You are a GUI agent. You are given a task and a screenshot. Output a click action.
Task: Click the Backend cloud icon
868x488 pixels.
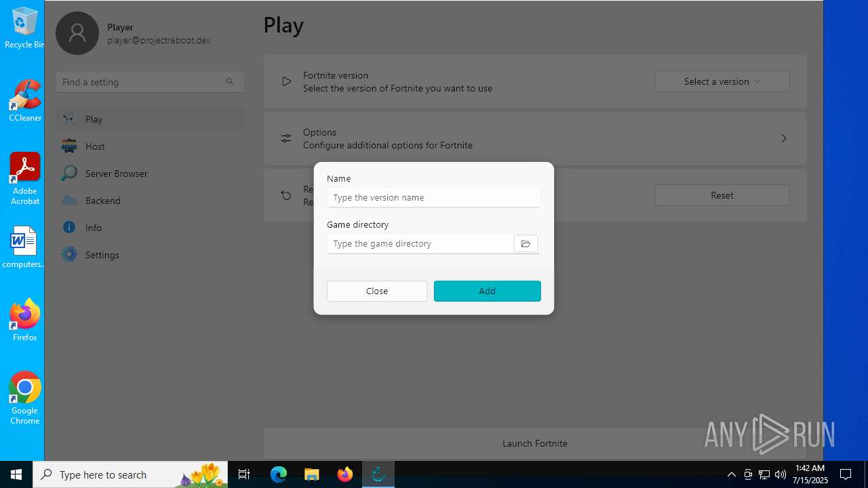click(68, 200)
